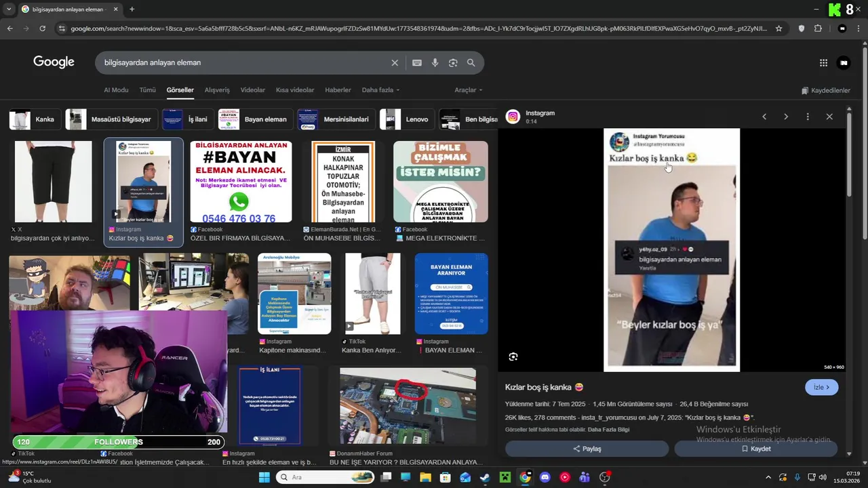Search inside image with Lens icon on preview

pos(513,357)
